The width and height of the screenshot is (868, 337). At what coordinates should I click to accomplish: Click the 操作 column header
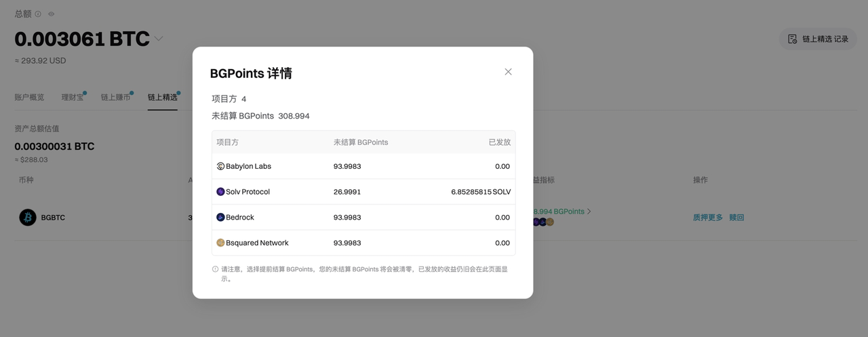pyautogui.click(x=701, y=180)
